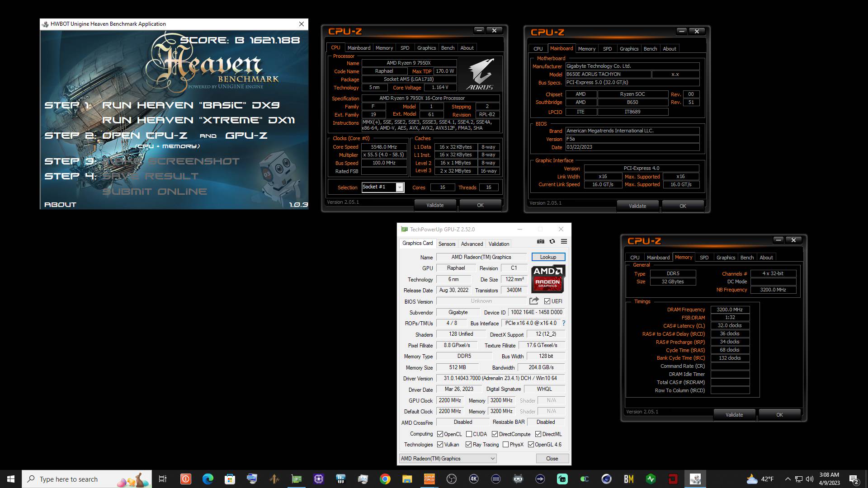Click the Close button in GPU-Z
The width and height of the screenshot is (868, 488).
tap(552, 458)
